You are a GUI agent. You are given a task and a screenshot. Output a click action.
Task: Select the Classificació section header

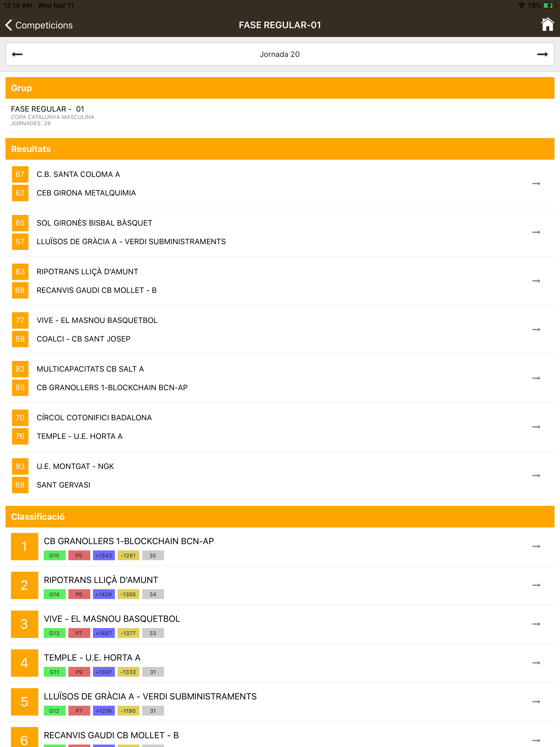click(38, 516)
